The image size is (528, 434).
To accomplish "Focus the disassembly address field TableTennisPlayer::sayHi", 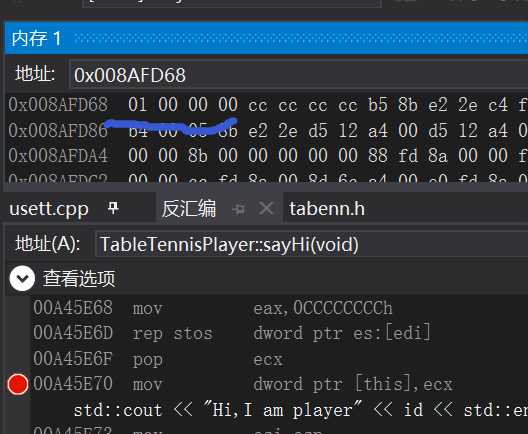I will [311, 244].
